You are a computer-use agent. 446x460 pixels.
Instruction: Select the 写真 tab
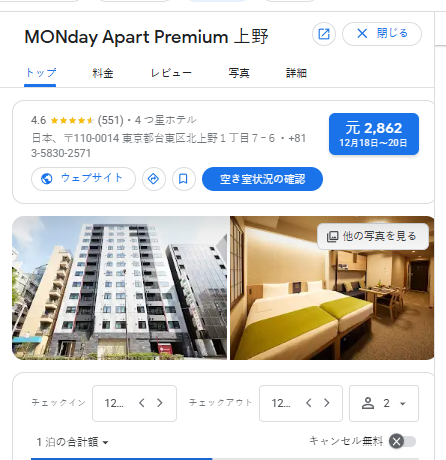[x=239, y=73]
